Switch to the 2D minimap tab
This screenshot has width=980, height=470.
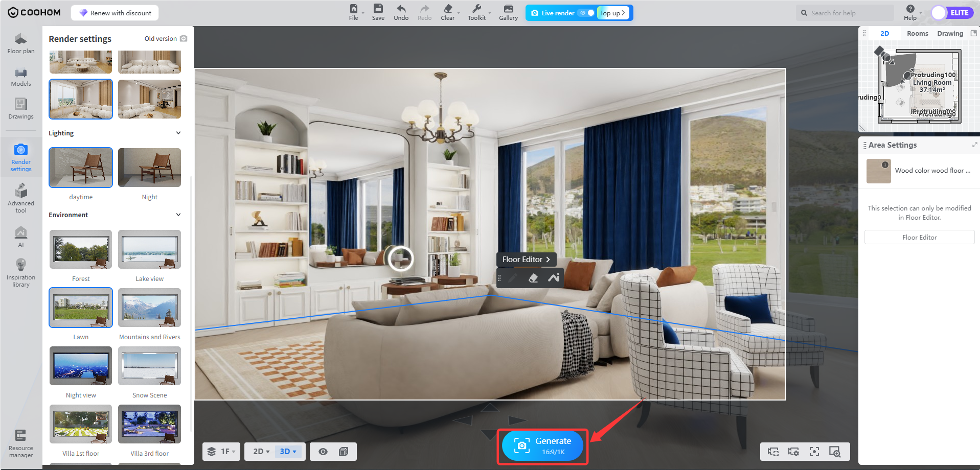click(x=885, y=33)
